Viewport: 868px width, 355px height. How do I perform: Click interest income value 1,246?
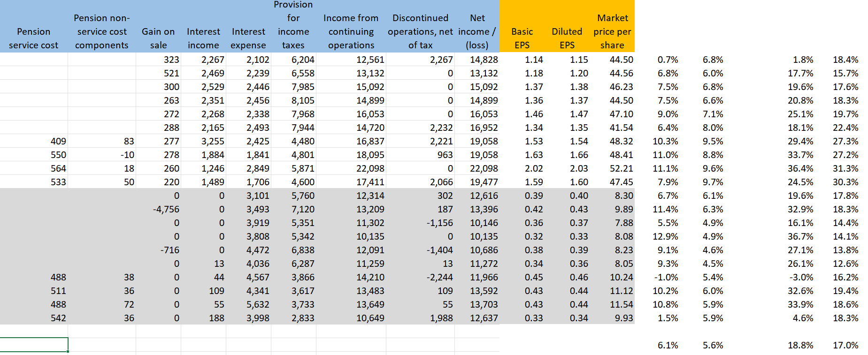(x=213, y=168)
